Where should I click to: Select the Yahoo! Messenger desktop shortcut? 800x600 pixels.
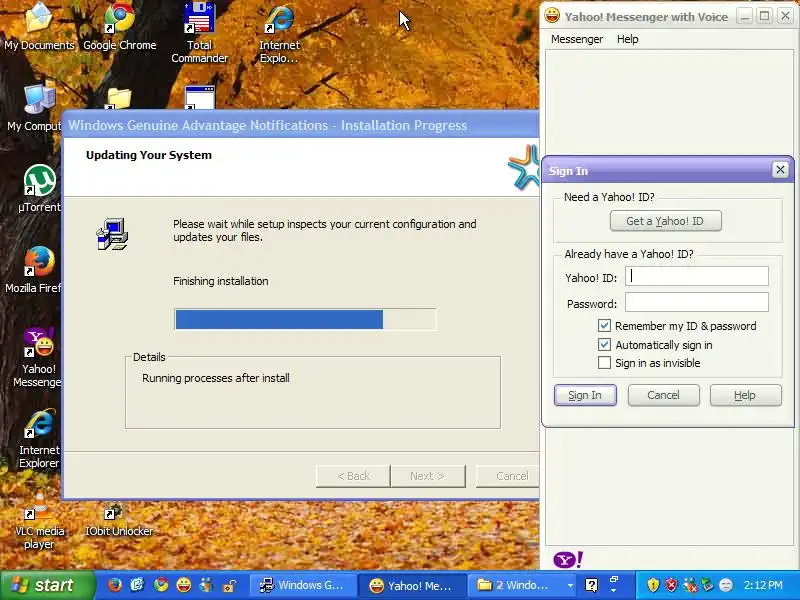point(38,357)
